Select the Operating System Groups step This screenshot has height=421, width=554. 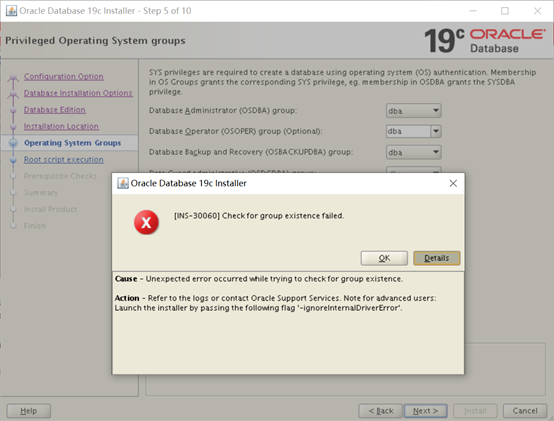coord(72,143)
